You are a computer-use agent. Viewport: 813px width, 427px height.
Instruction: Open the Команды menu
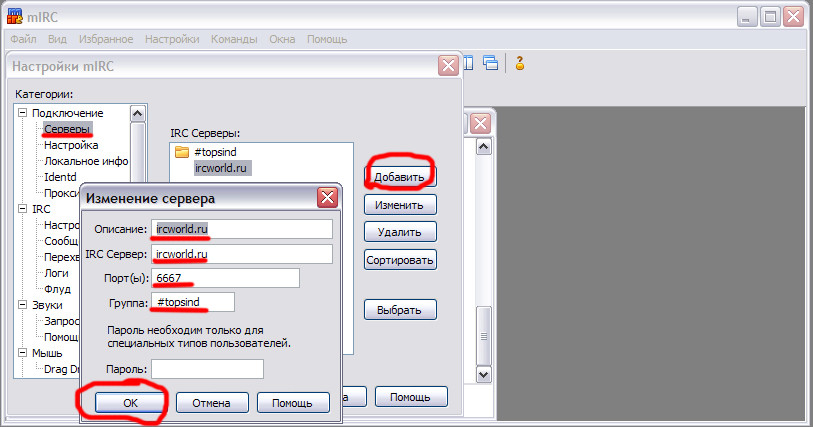coord(234,39)
